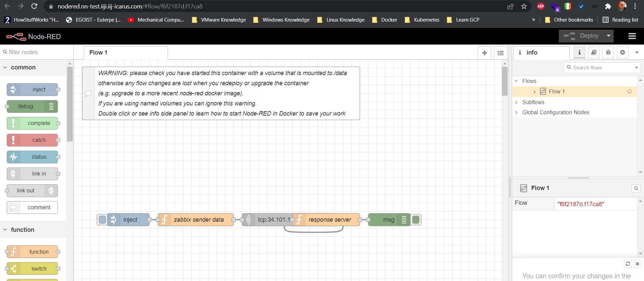This screenshot has height=281, width=644.
Task: Click the refresh tip icon in info panel
Action: (628, 264)
